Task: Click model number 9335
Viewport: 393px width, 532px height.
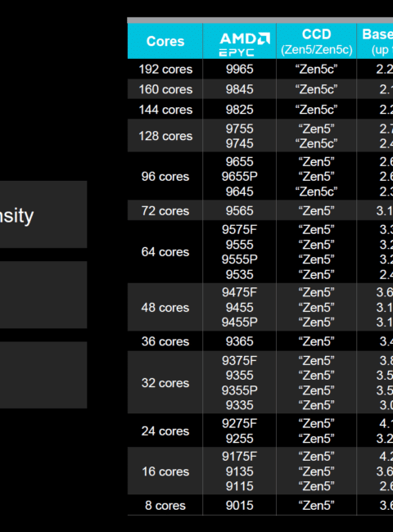Action: [240, 405]
